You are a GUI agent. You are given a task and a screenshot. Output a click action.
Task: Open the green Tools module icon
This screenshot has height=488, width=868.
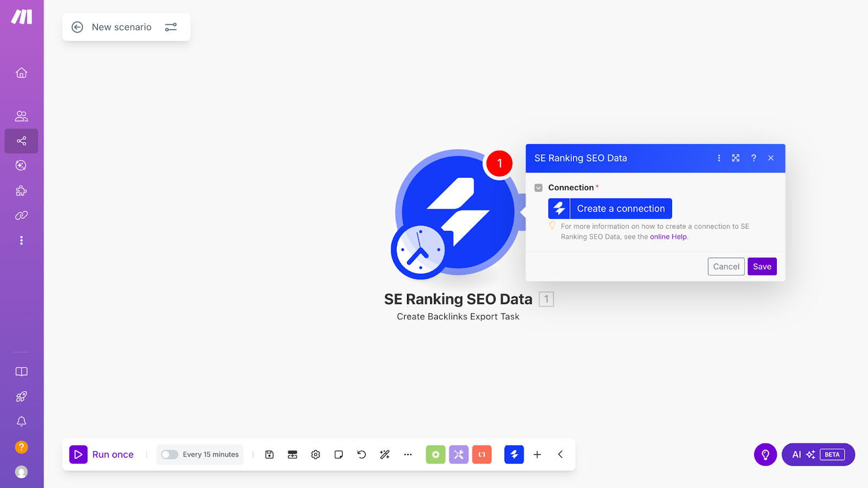click(x=435, y=454)
